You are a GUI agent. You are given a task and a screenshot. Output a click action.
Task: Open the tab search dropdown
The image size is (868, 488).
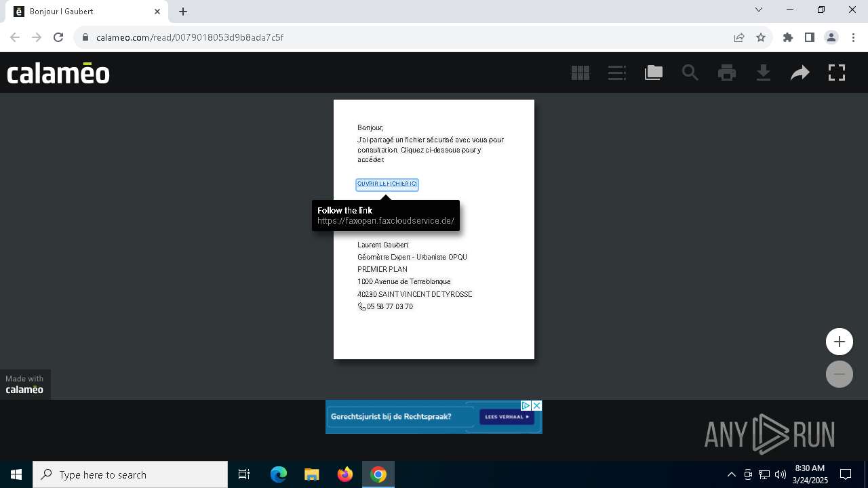[759, 10]
